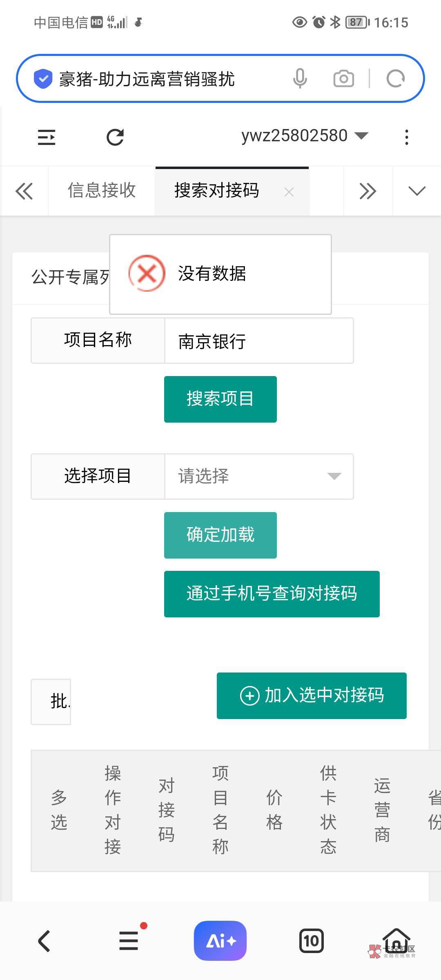Switch to the 信息接收 tab

[x=102, y=191]
